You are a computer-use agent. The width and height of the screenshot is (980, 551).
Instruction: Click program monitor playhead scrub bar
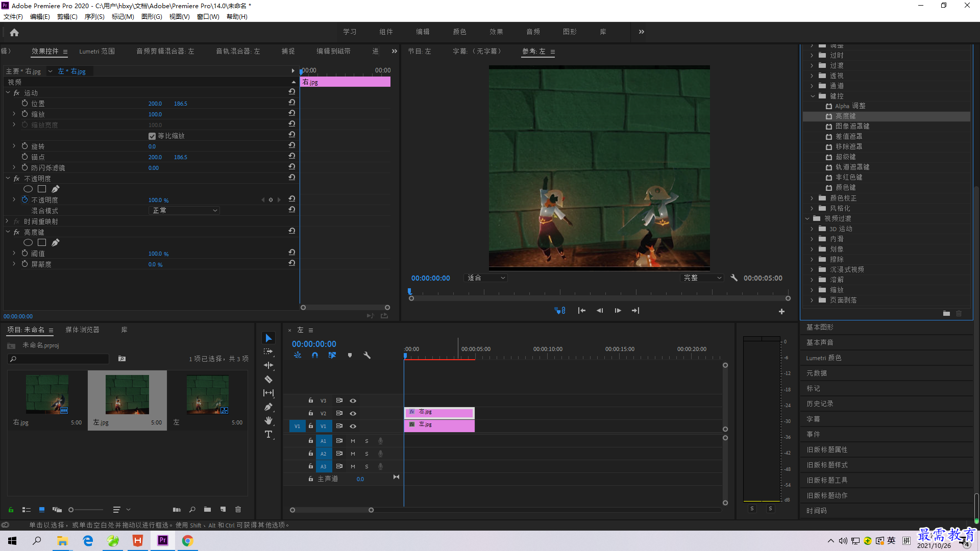click(600, 292)
